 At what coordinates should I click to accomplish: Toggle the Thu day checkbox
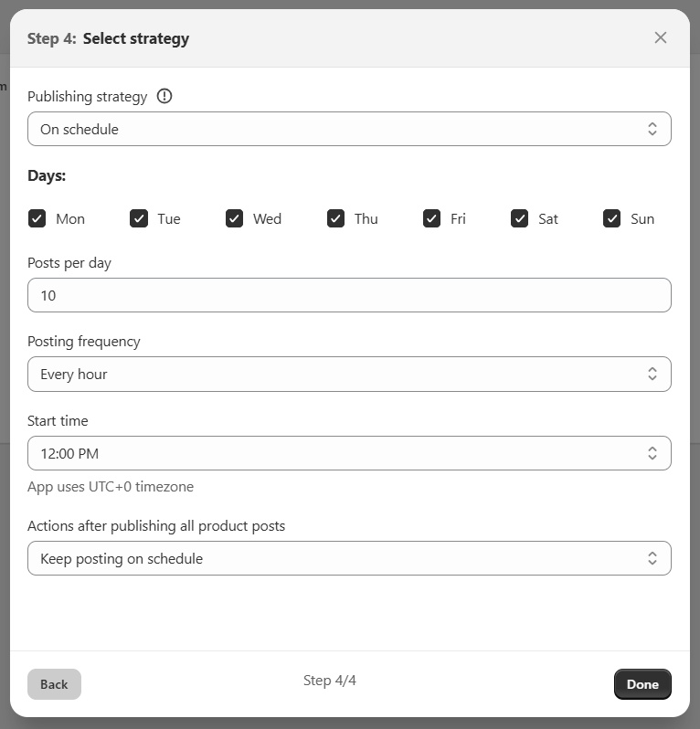(336, 218)
